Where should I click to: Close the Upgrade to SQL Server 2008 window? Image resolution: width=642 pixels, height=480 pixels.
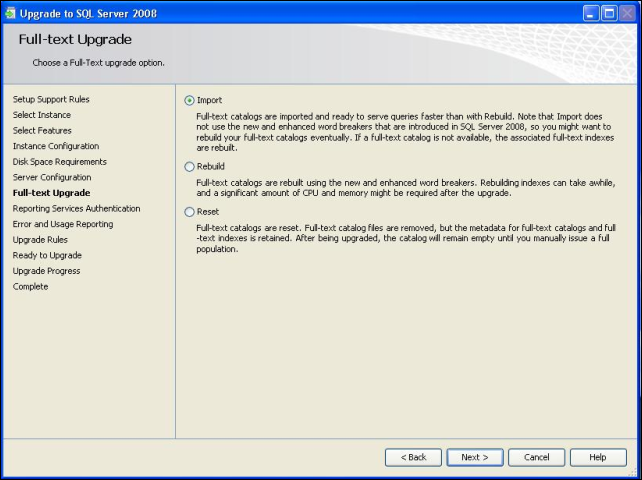627,14
